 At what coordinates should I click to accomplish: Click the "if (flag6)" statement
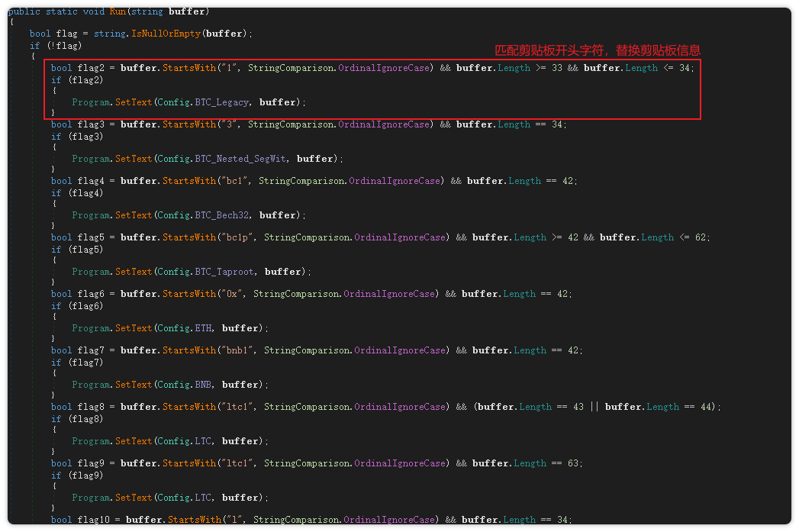[76, 305]
